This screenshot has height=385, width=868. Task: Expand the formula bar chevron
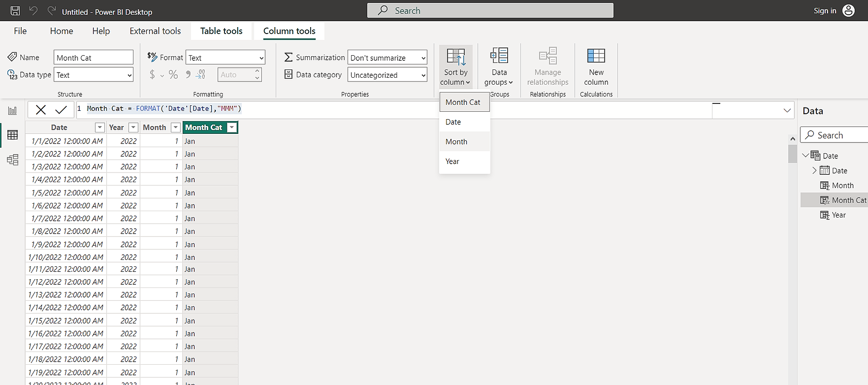coord(787,110)
